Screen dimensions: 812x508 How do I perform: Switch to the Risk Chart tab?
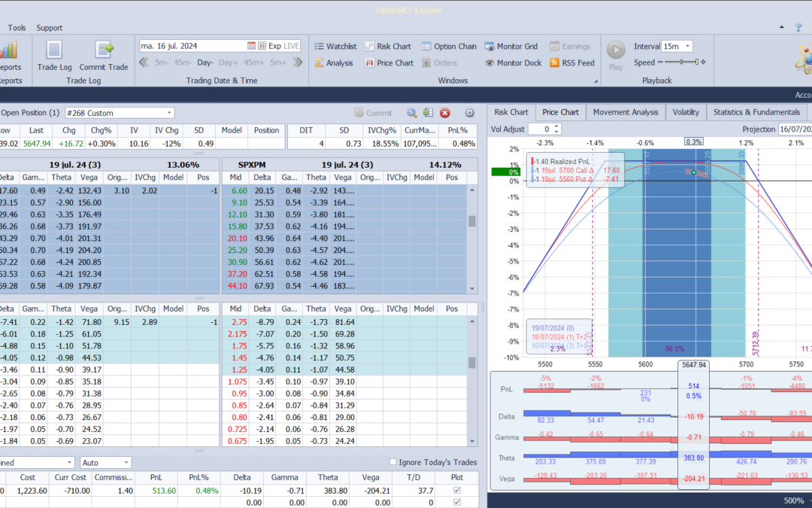coord(511,112)
